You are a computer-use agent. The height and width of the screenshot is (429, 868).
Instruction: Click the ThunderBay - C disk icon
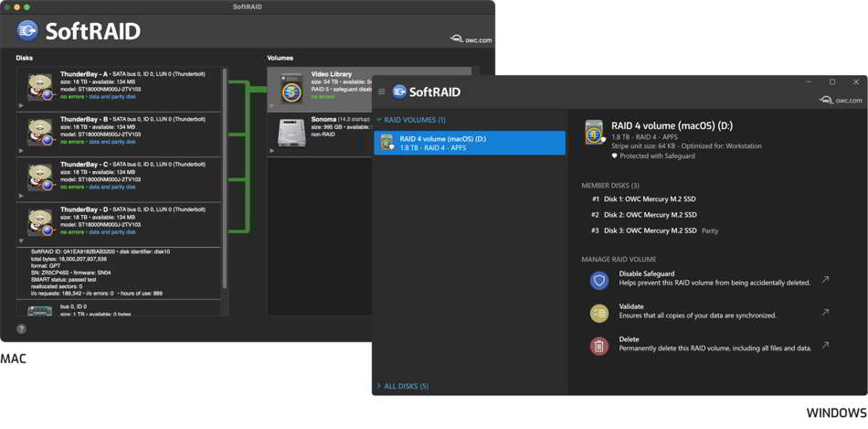40,177
